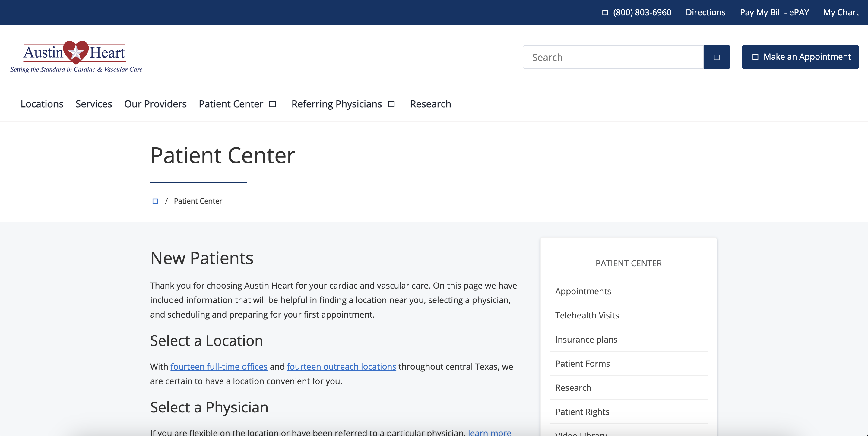Click the Austin Heart logo
Viewport: 868px width, 436px height.
(x=76, y=57)
